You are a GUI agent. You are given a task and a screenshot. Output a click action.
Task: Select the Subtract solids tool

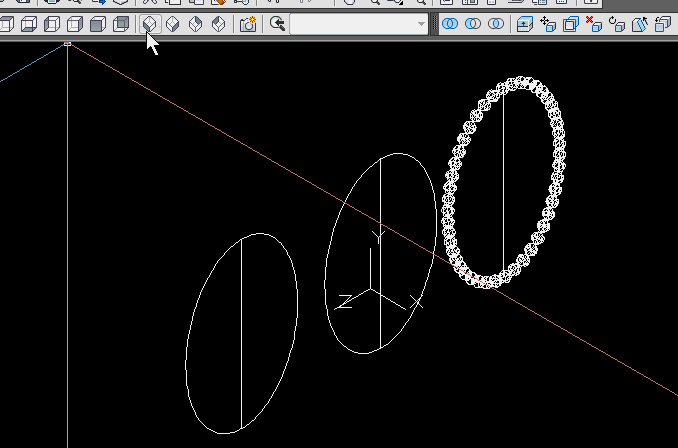point(473,23)
